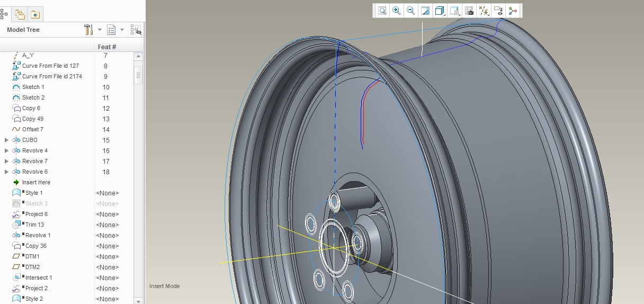
Task: Click the Tree Columns list icon
Action: [111, 30]
